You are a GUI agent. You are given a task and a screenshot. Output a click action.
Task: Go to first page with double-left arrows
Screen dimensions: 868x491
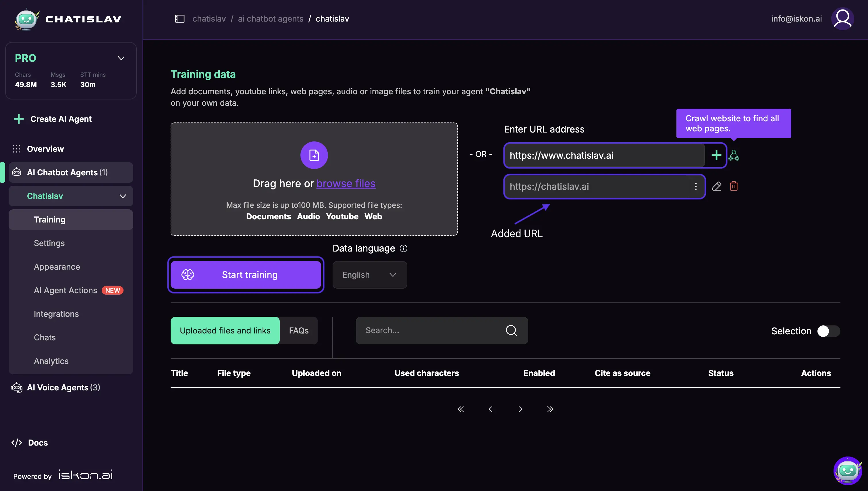[x=461, y=409]
